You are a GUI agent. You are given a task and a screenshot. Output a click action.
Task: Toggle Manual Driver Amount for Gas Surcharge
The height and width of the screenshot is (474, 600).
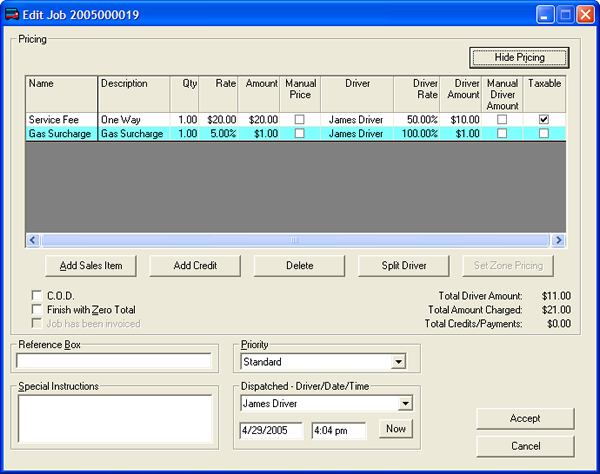[x=503, y=133]
